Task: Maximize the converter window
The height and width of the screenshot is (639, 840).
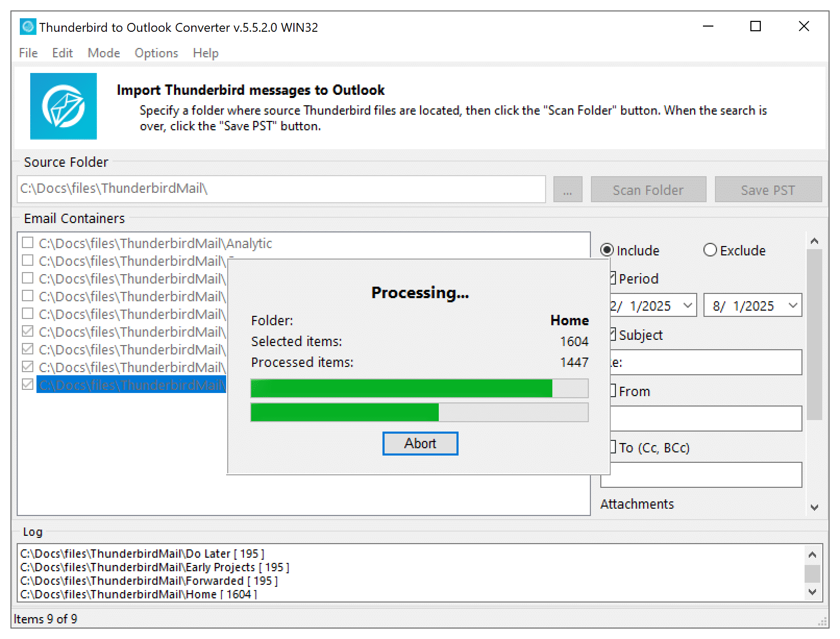Action: tap(755, 27)
